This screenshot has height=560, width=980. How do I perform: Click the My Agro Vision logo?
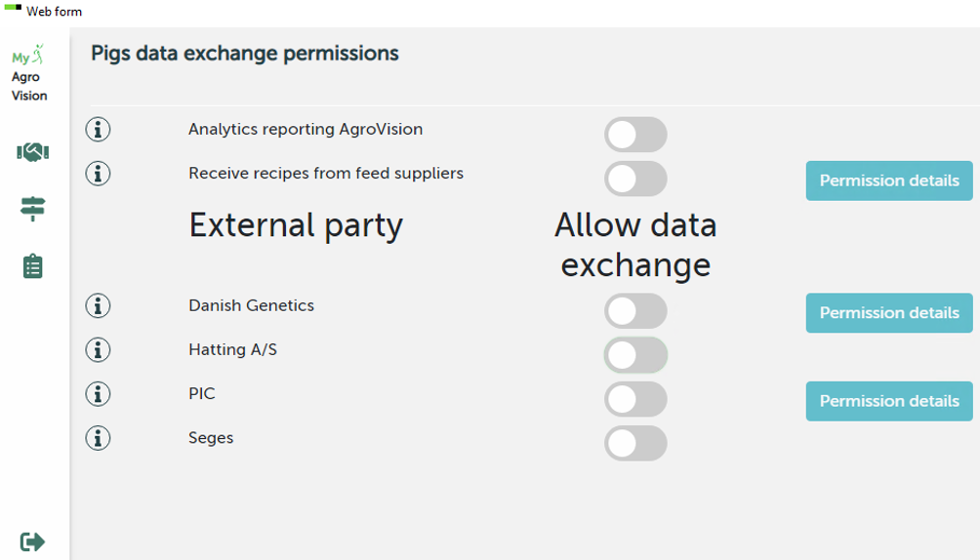pyautogui.click(x=29, y=74)
